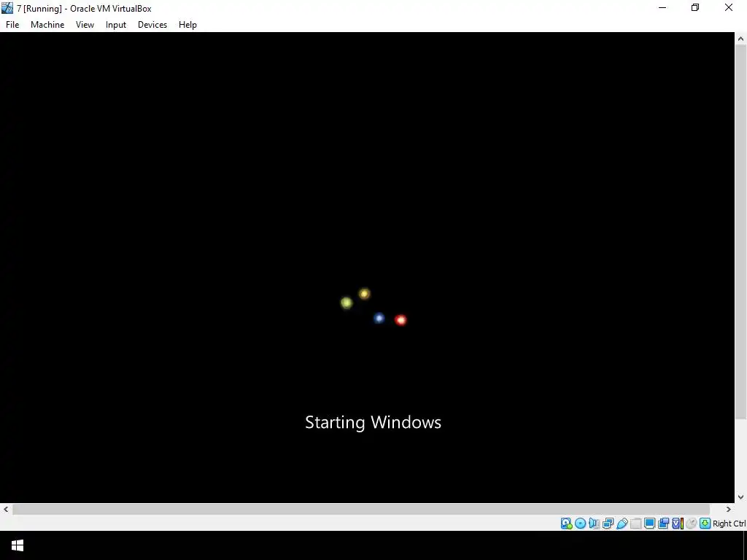
Task: Open the USB devices status icon
Action: [x=622, y=524]
